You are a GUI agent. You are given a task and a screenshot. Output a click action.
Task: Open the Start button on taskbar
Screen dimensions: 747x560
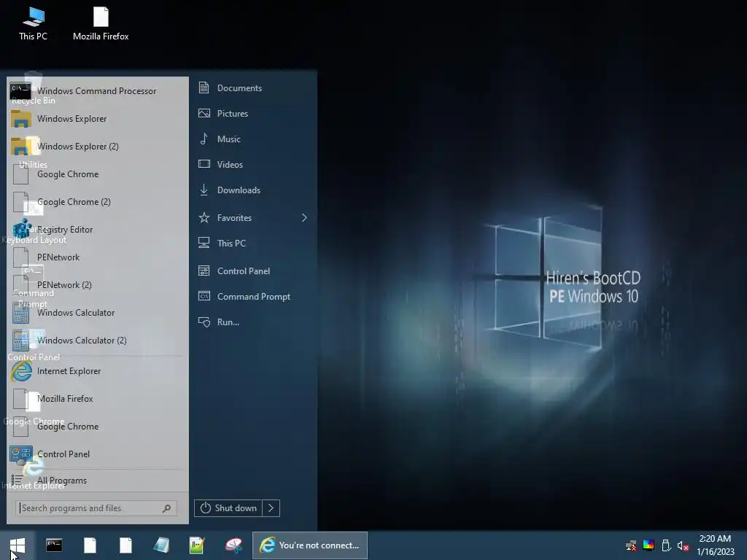click(x=18, y=545)
